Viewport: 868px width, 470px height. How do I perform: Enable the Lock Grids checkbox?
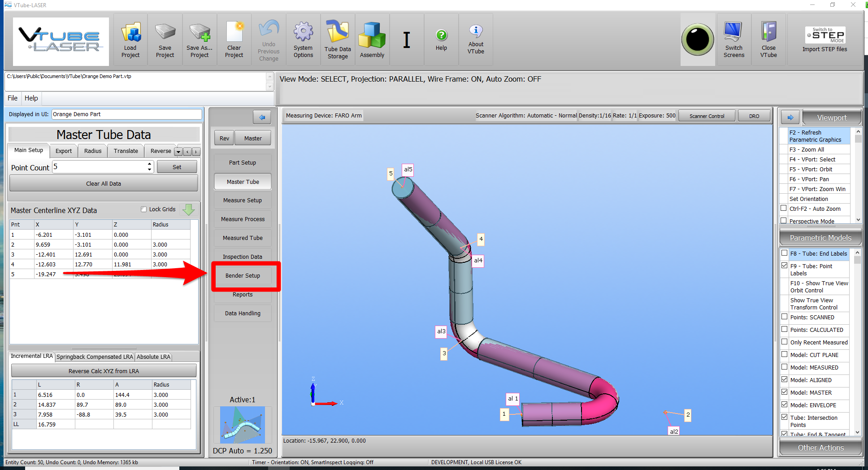[x=144, y=209]
